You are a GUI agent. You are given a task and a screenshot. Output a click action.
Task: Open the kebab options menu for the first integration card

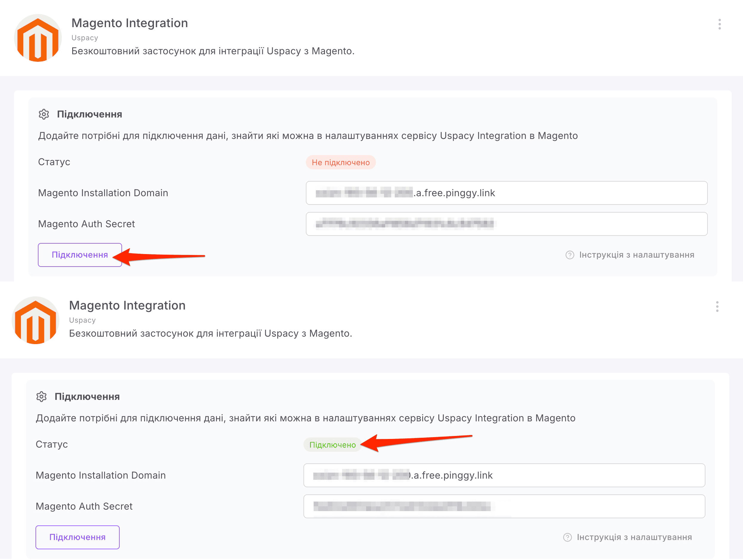(x=719, y=24)
